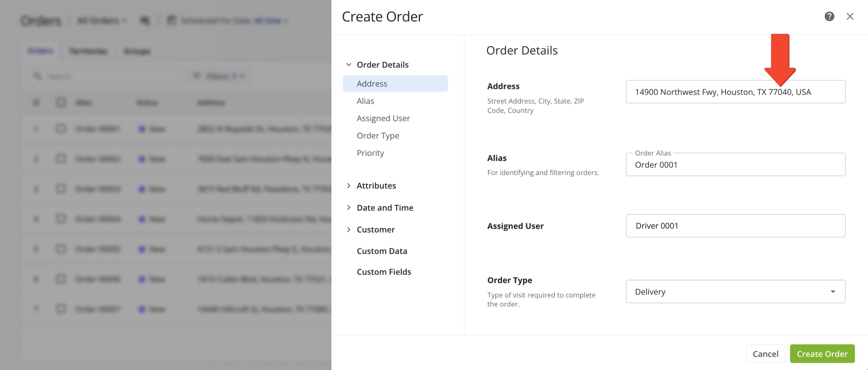Expand the Date and Time section
Viewport: 868px width, 370px height.
point(348,207)
